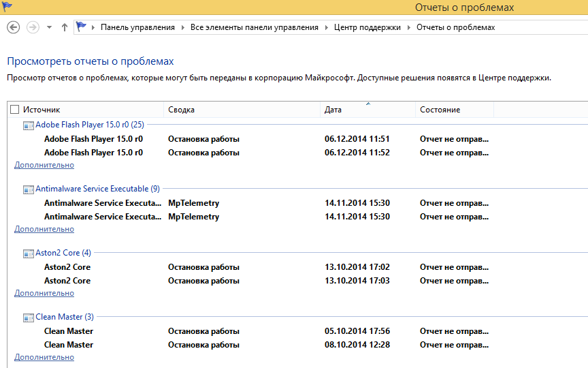Click the Forward navigation arrow button

(x=33, y=27)
